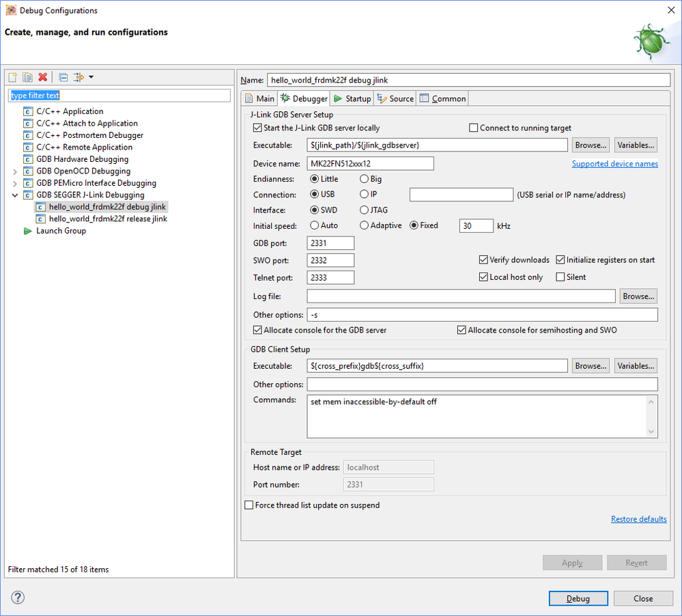The height and width of the screenshot is (616, 682).
Task: Click the C/C++ Postmortem Debugger icon
Action: 28,135
